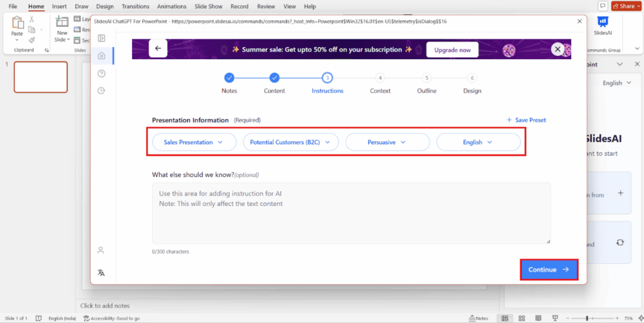Screen dimensions: 644x323
Task: Open the Insert ribbon tab
Action: click(59, 6)
